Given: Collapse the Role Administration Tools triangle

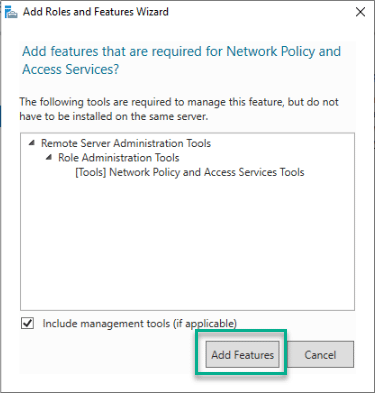Looking at the screenshot, I should 49,157.
